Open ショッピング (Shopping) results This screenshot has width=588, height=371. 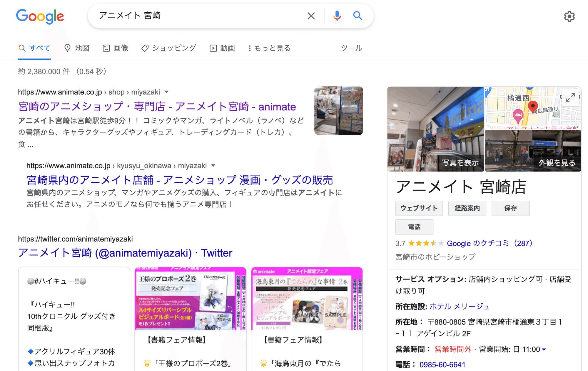pos(168,48)
